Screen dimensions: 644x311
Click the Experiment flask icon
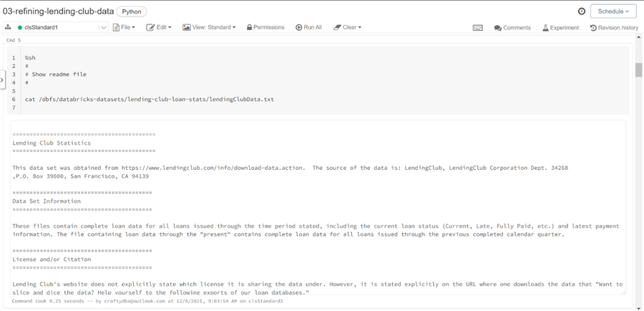545,27
